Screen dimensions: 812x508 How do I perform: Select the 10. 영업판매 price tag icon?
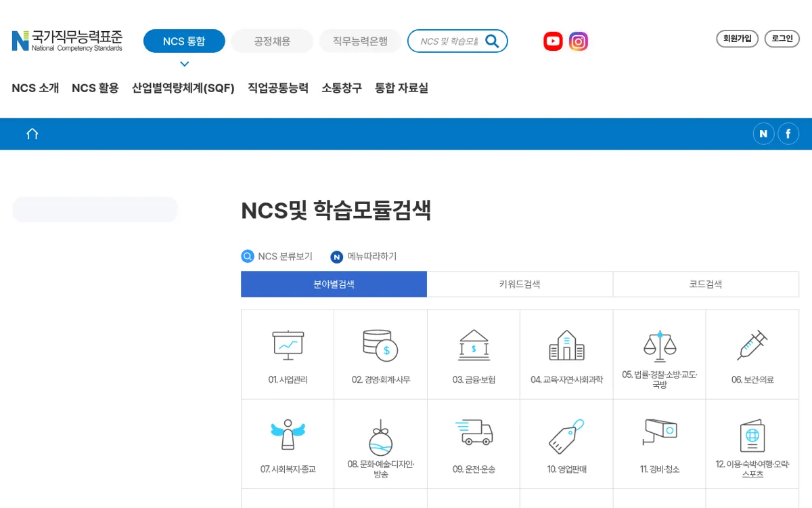[566, 436]
